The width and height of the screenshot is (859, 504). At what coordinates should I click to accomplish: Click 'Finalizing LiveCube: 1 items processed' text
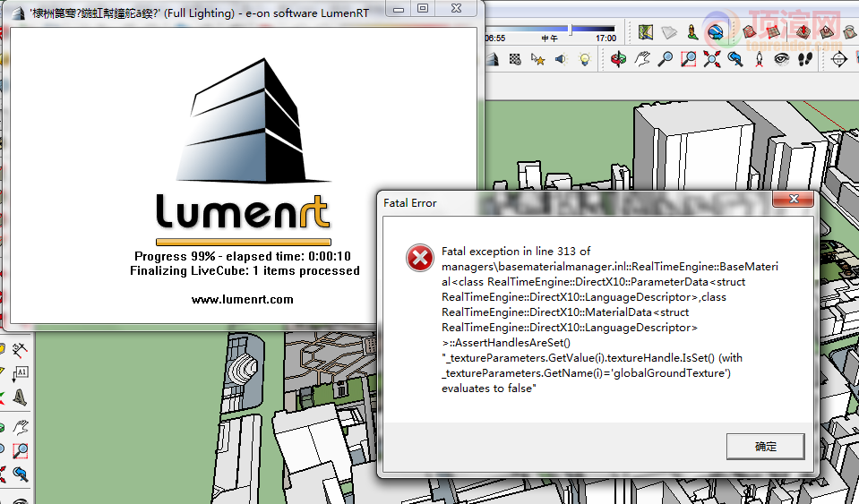(x=245, y=270)
